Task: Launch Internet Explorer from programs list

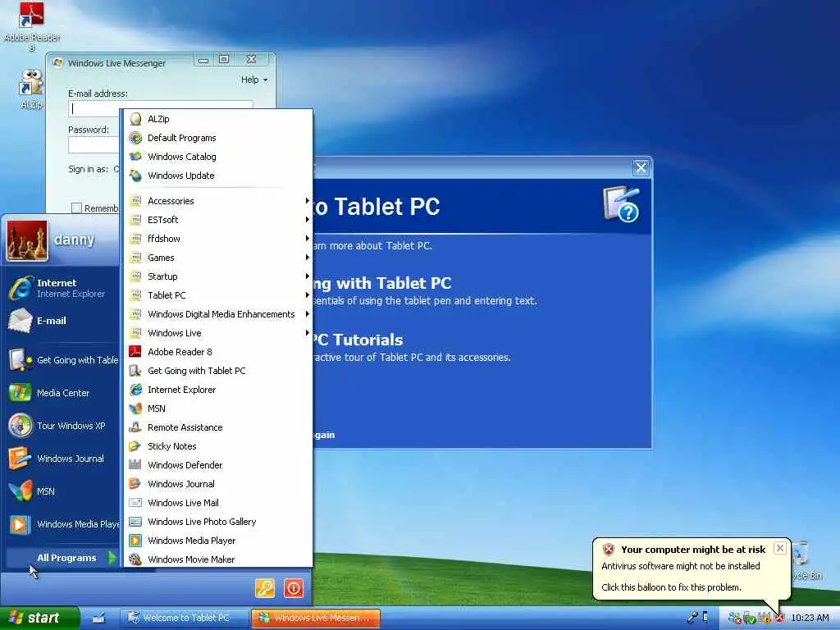Action: click(x=218, y=390)
